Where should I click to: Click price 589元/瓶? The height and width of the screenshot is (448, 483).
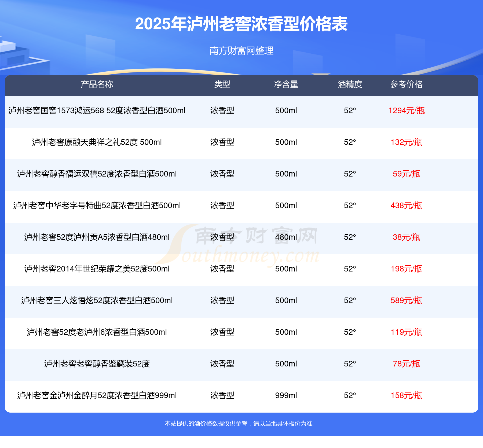point(407,300)
